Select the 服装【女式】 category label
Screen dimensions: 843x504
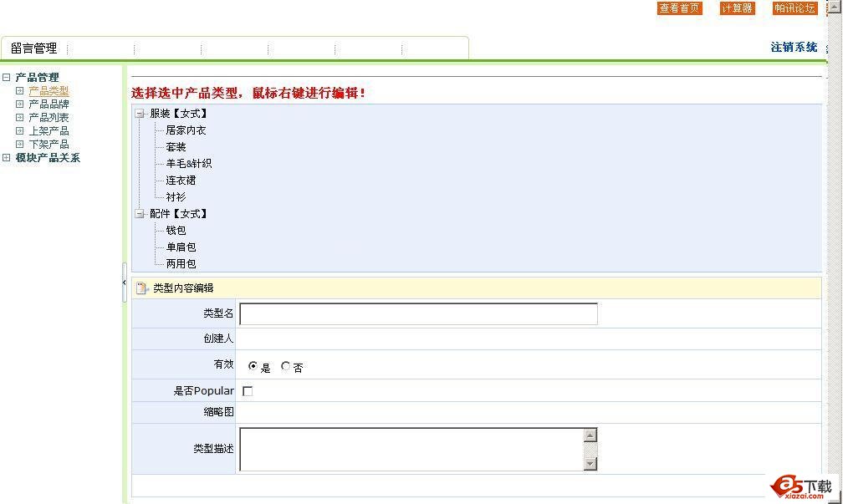pos(178,114)
